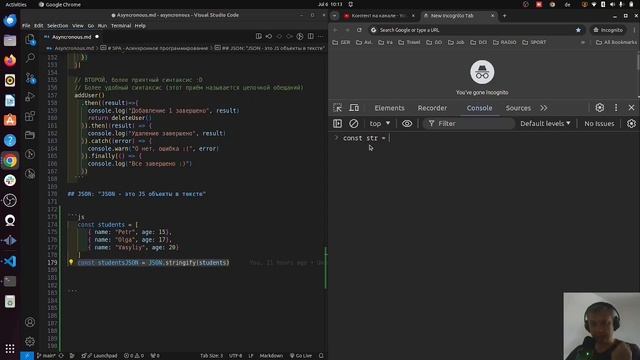Toggle the DevTools device toolbar

click(x=354, y=108)
